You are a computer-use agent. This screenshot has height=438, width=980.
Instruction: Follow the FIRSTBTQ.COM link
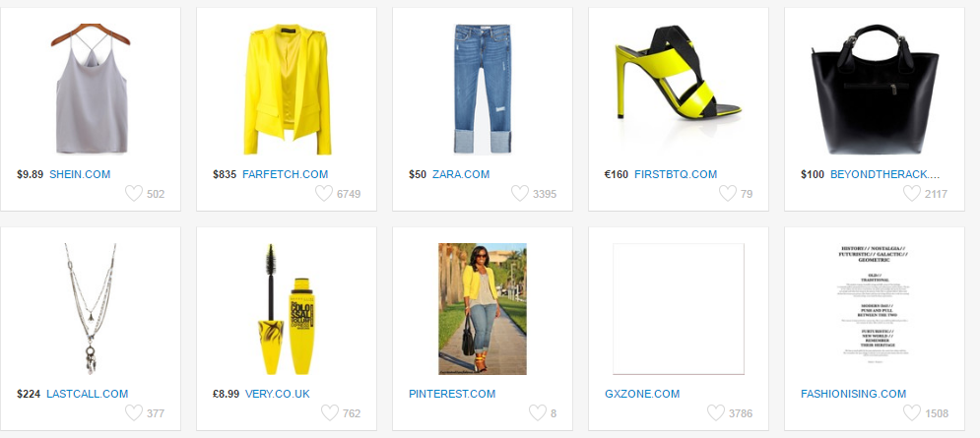[676, 174]
